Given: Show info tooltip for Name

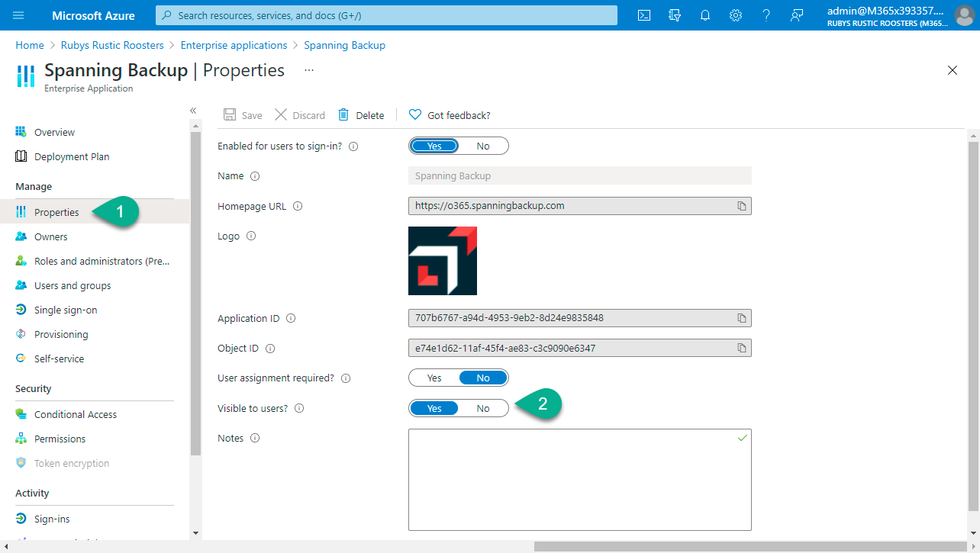Looking at the screenshot, I should (x=255, y=176).
